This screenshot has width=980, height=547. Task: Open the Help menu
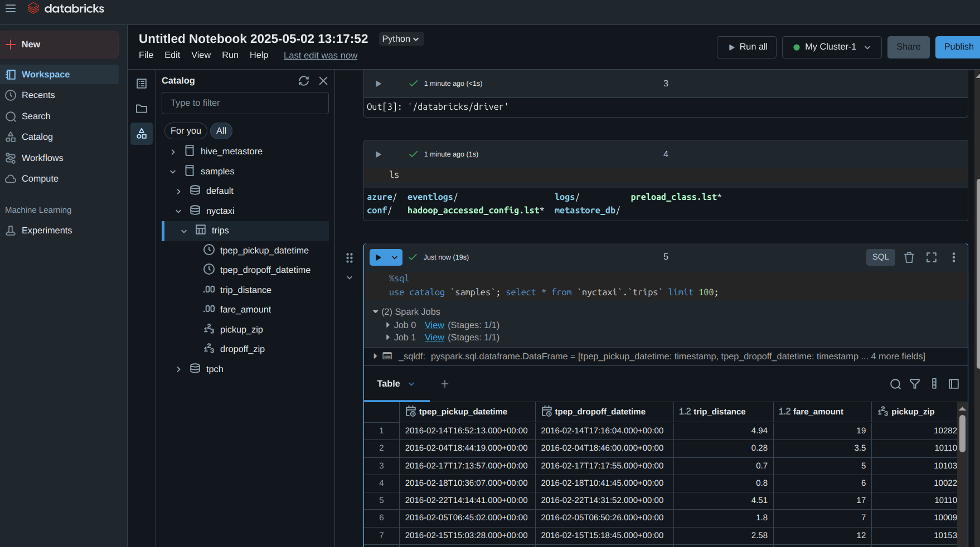pos(259,55)
